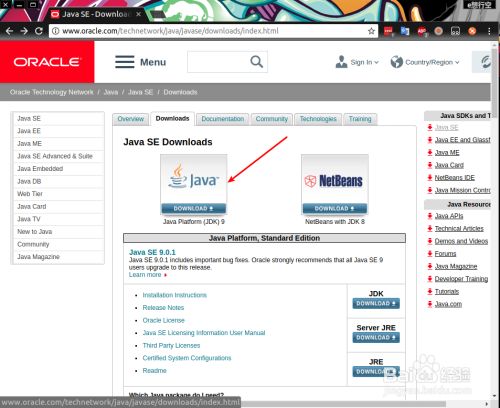This screenshot has height=408, width=500.
Task: Click the JDK Download button
Action: click(x=376, y=303)
